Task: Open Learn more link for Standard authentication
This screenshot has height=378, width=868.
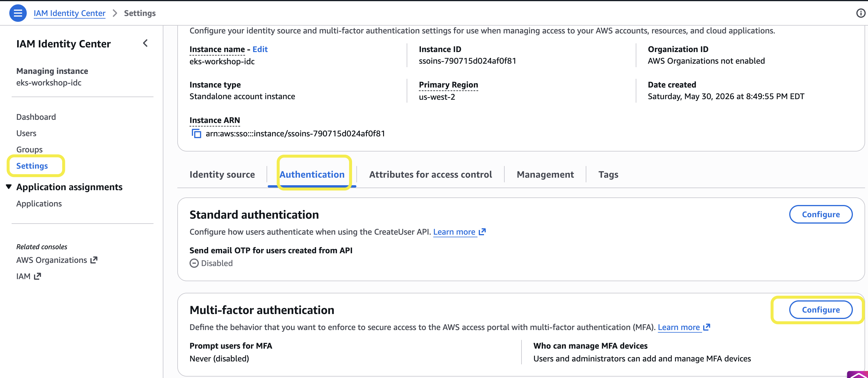Action: [459, 232]
